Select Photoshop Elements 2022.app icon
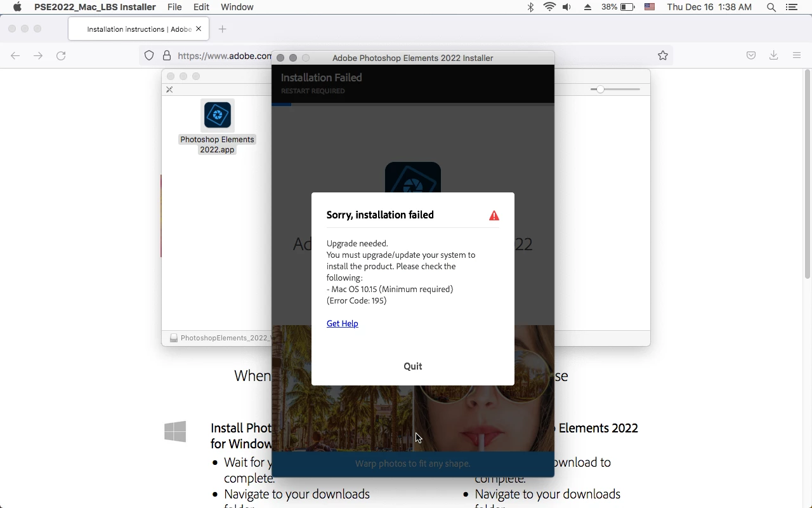The height and width of the screenshot is (508, 812). pos(218,115)
